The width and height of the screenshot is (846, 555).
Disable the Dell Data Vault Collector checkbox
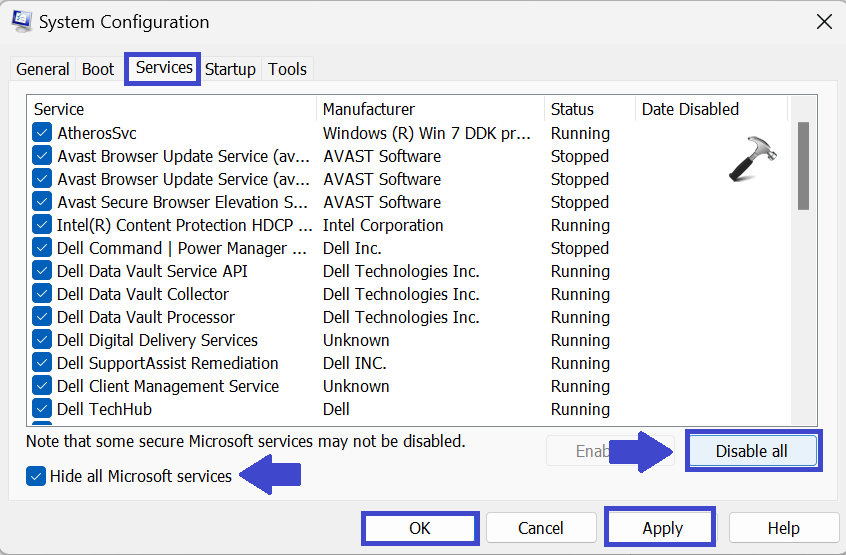(x=42, y=294)
